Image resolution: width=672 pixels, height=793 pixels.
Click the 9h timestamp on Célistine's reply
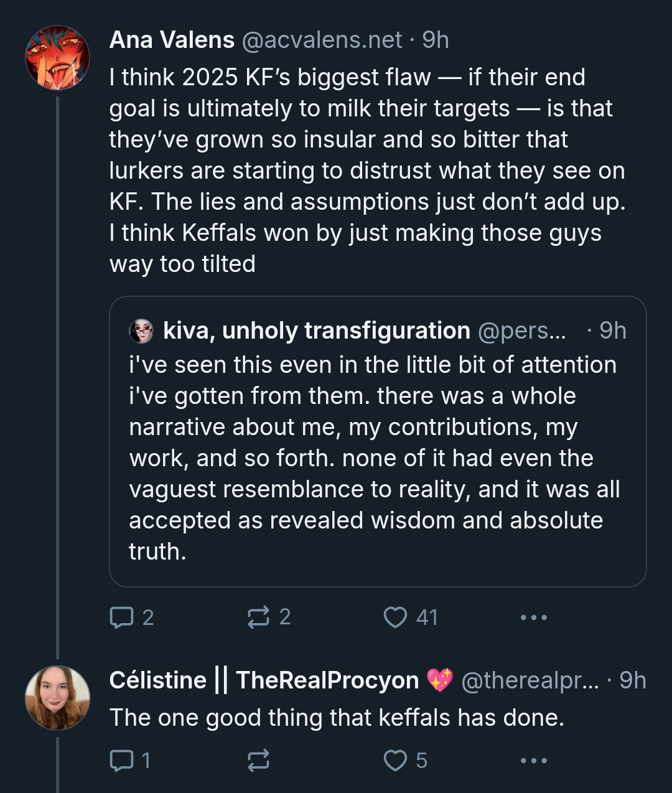[633, 680]
